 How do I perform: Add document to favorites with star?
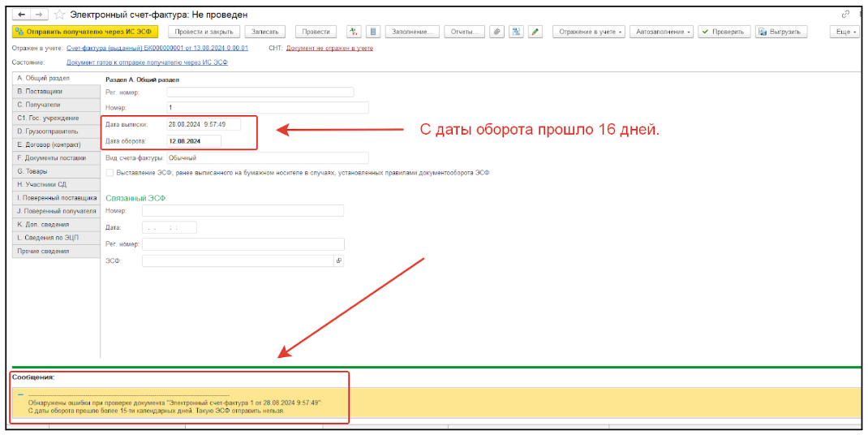click(x=59, y=15)
